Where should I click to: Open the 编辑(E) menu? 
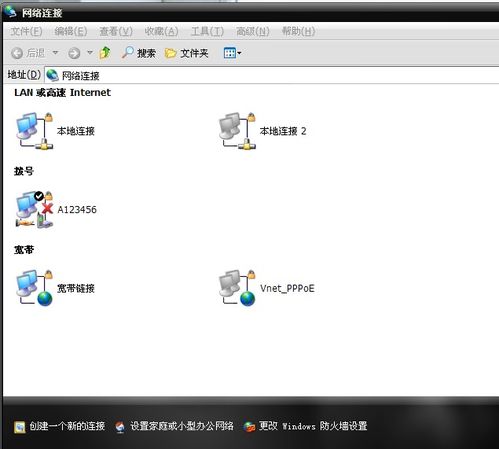pos(71,31)
